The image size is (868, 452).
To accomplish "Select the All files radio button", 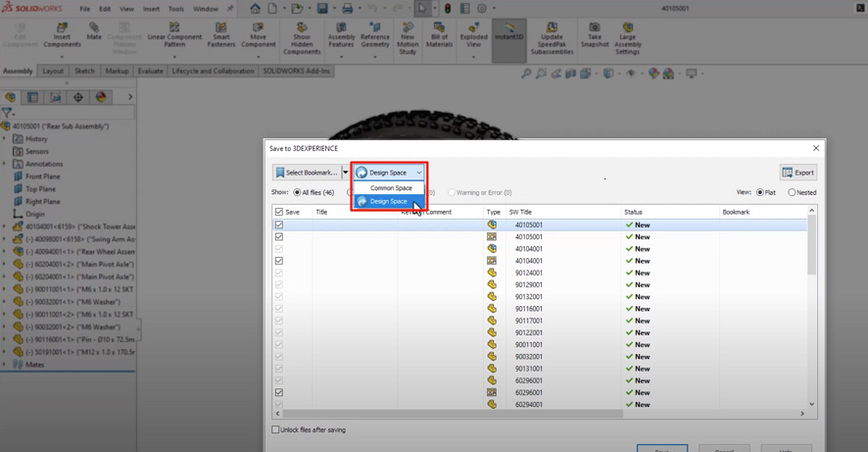I will [x=298, y=193].
